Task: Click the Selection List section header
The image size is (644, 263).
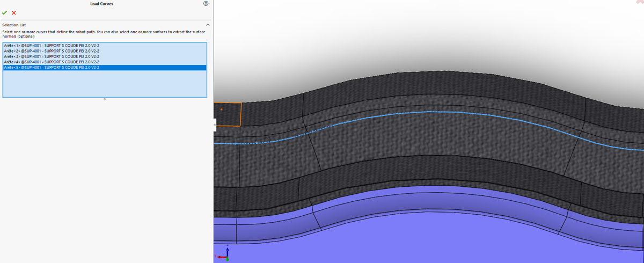Action: point(14,25)
